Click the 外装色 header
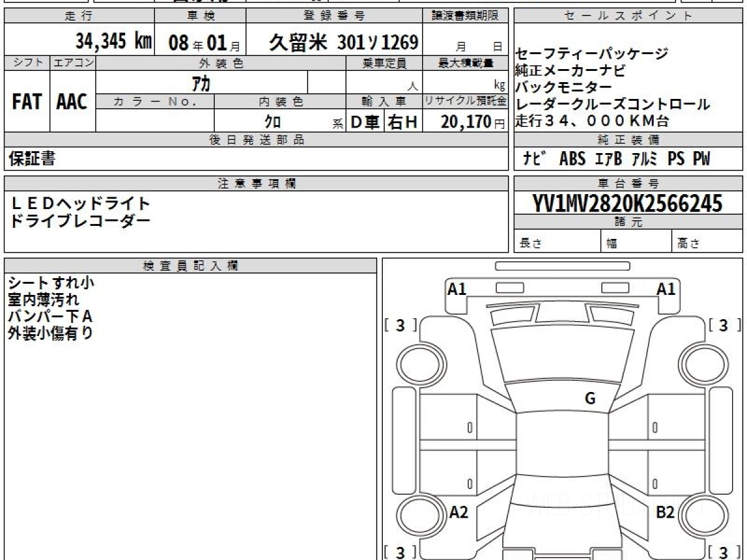 [221, 63]
